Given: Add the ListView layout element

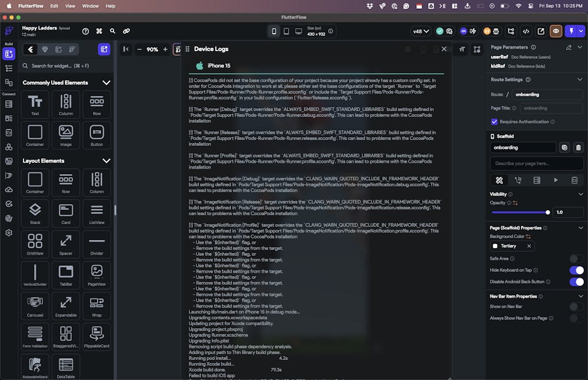Looking at the screenshot, I should [x=96, y=213].
